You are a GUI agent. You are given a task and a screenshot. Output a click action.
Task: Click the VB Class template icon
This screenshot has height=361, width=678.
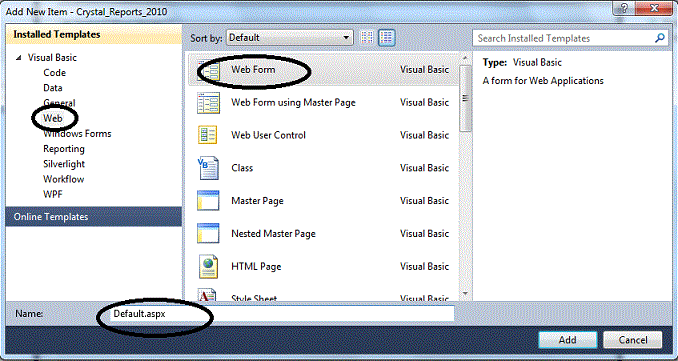tap(208, 168)
